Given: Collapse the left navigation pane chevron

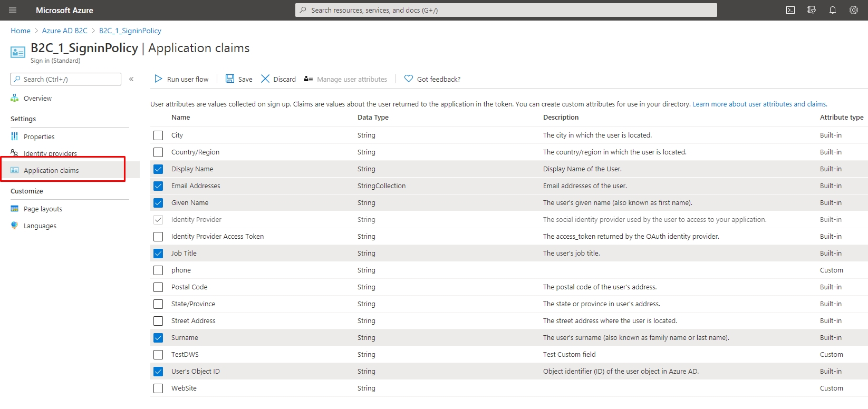Looking at the screenshot, I should 131,79.
